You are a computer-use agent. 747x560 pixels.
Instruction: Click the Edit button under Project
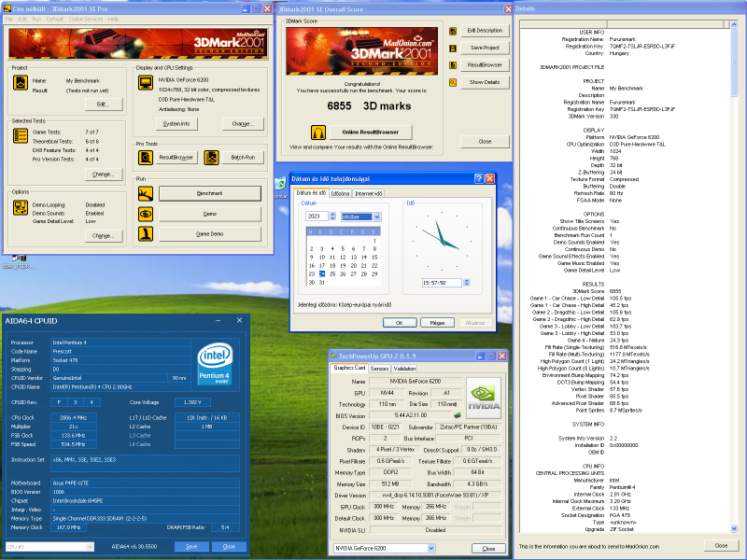104,104
